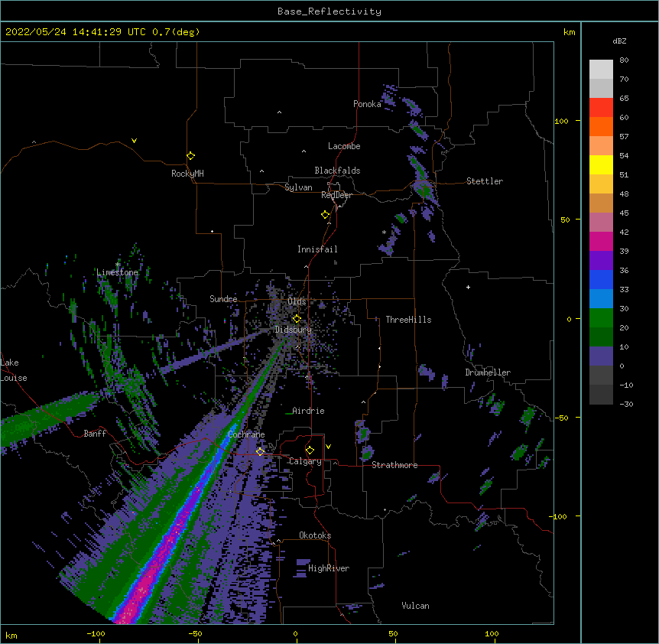The height and width of the screenshot is (644, 659).
Task: Click the Vulcan label
Action: [415, 606]
